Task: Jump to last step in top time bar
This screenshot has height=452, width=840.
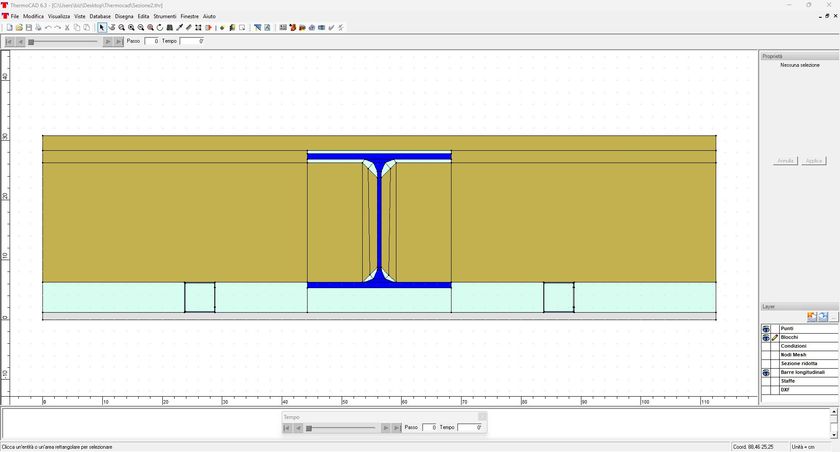Action: tap(119, 41)
